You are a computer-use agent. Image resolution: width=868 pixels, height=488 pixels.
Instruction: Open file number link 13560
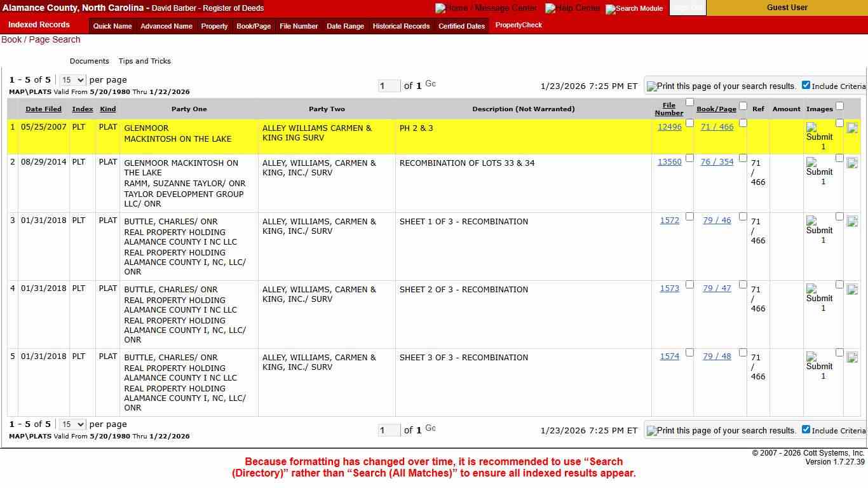click(670, 162)
